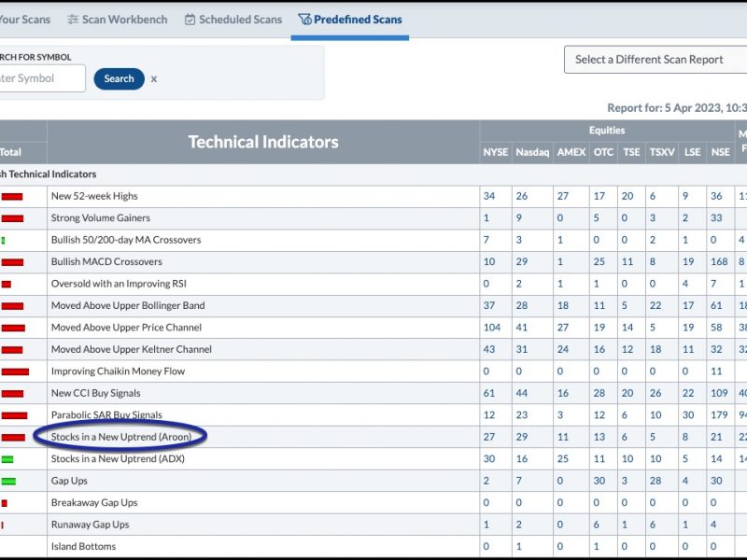Viewport: 747px width, 560px height.
Task: Click the Scan Workbench sliders icon
Action: [73, 20]
